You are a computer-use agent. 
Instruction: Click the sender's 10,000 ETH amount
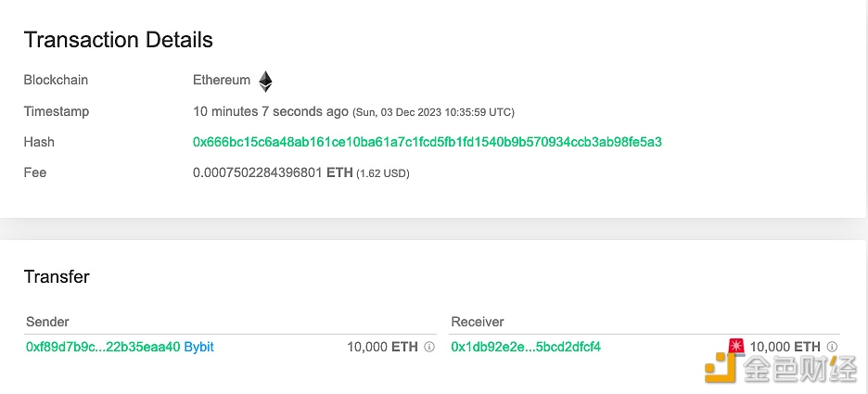382,347
